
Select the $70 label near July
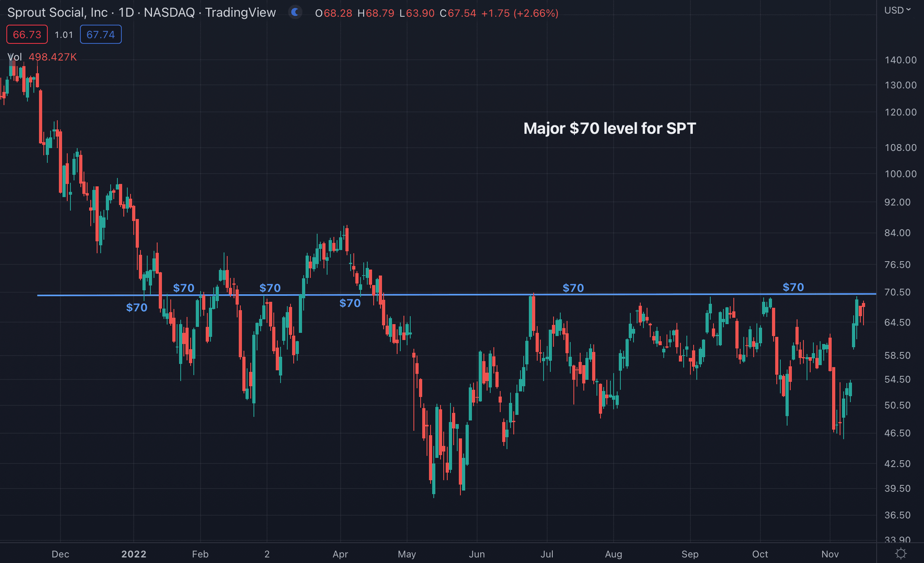point(573,288)
